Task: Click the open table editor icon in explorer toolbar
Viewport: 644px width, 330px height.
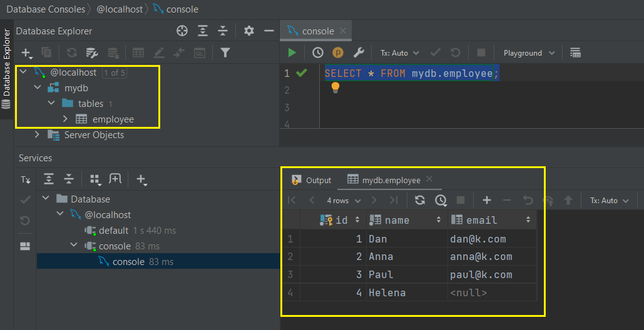Action: point(138,52)
